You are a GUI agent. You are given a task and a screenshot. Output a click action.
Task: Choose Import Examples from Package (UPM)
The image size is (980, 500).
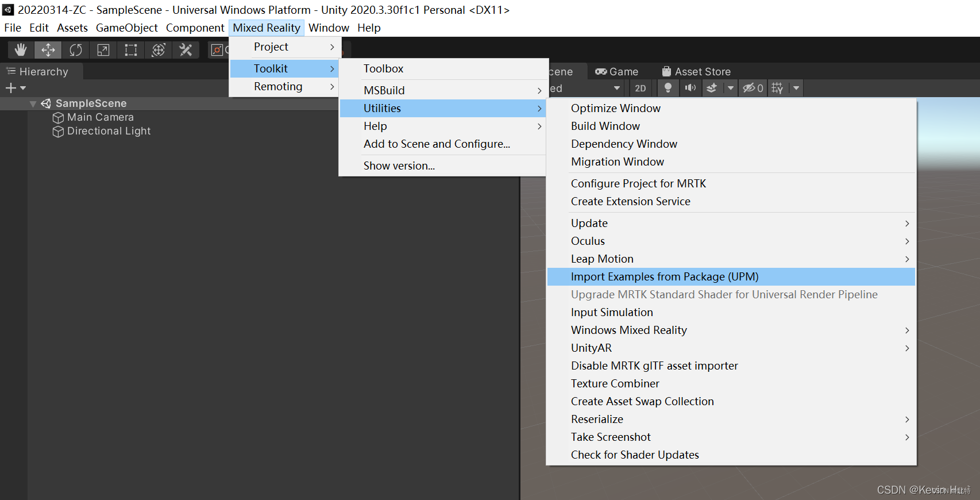pyautogui.click(x=731, y=276)
